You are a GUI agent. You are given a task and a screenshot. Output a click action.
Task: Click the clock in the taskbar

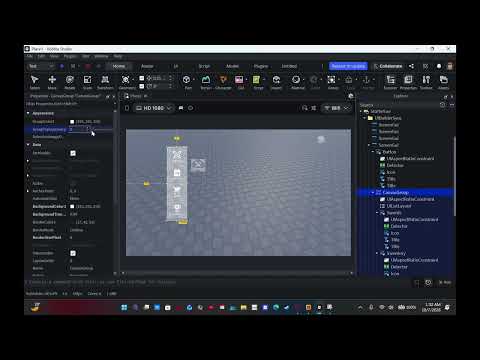432,307
